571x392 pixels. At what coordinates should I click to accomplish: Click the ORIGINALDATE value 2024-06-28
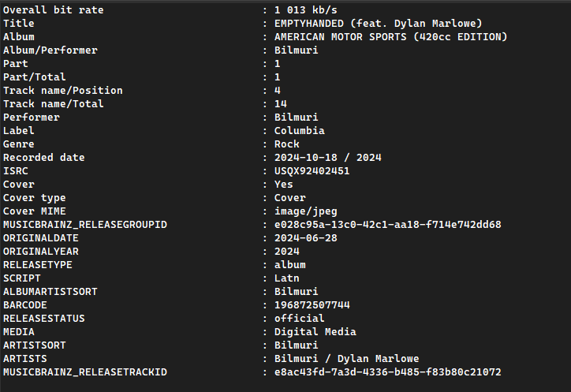click(305, 238)
